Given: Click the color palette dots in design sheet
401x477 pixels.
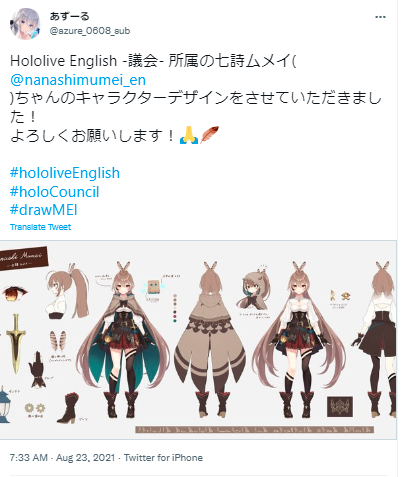Looking at the screenshot, I should coord(175,308).
